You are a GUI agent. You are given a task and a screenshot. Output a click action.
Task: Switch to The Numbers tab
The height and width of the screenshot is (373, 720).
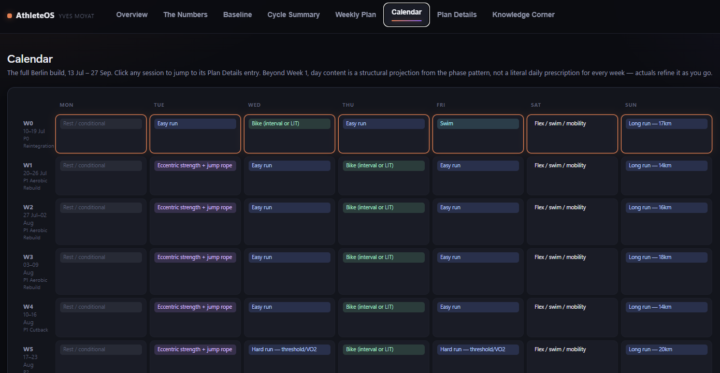click(185, 15)
